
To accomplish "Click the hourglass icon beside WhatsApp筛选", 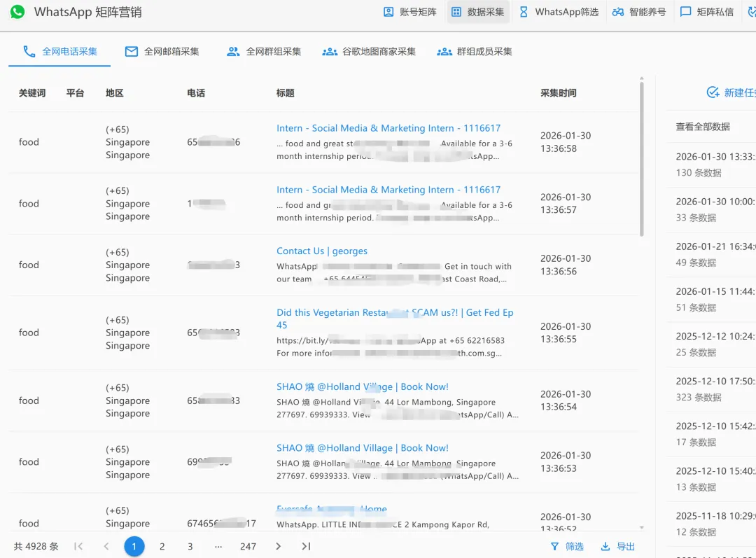I will tap(524, 12).
